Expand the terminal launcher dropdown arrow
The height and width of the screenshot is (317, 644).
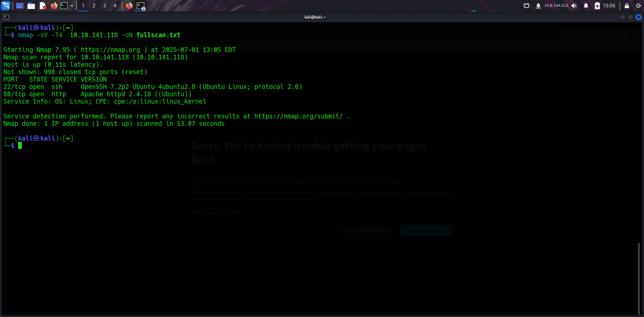72,6
